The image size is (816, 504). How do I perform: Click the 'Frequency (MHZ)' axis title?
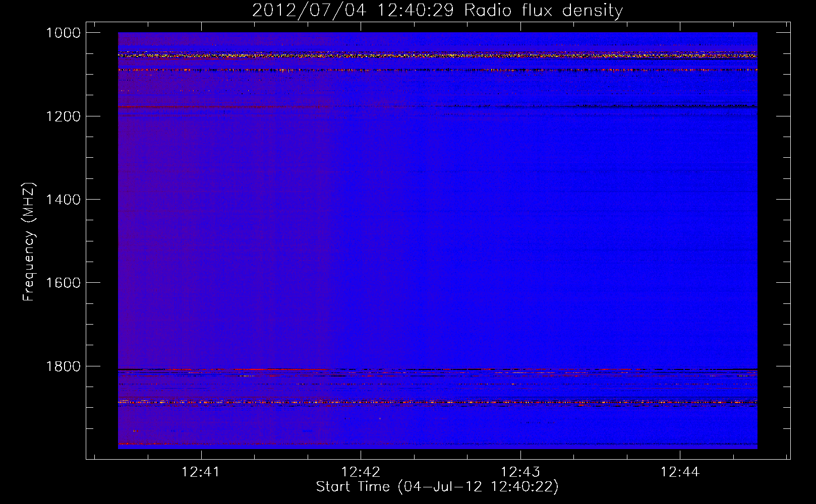pyautogui.click(x=29, y=242)
